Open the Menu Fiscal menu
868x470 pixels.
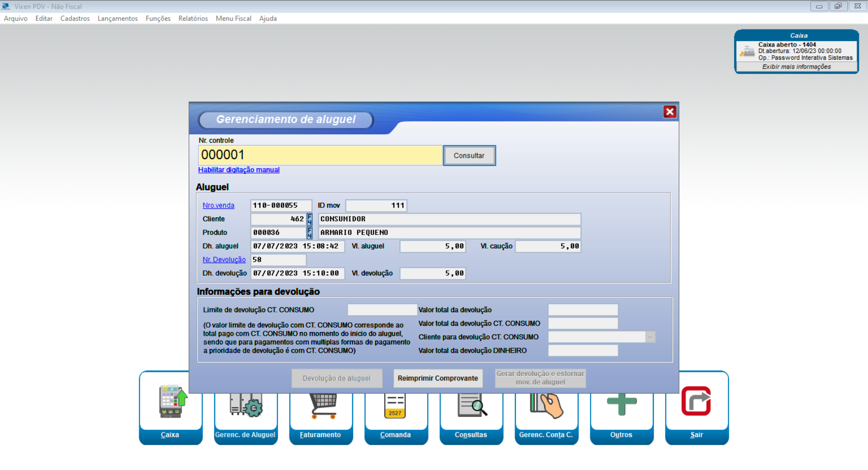point(233,19)
